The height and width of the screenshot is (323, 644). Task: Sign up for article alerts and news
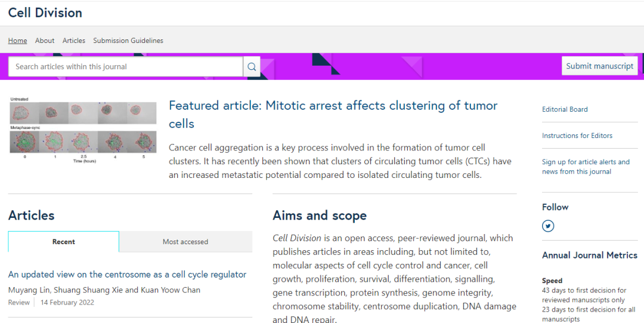[586, 167]
